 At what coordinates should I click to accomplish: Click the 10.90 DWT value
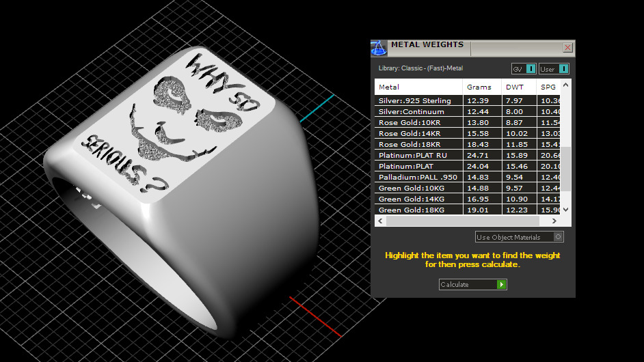click(517, 199)
